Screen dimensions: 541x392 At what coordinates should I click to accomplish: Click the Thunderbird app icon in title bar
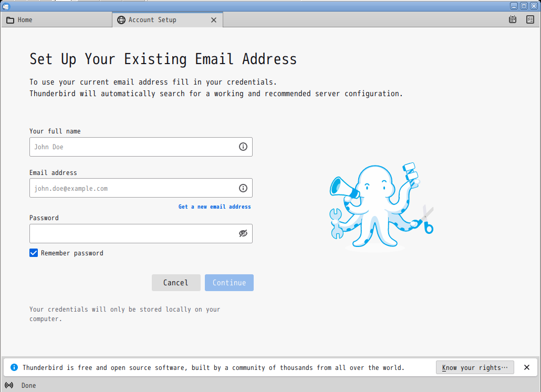pos(6,6)
